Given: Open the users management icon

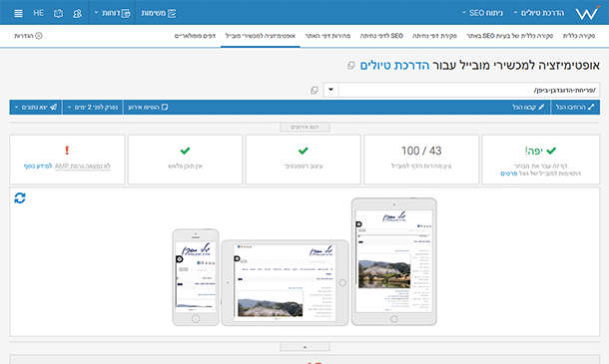Looking at the screenshot, I should [x=77, y=13].
